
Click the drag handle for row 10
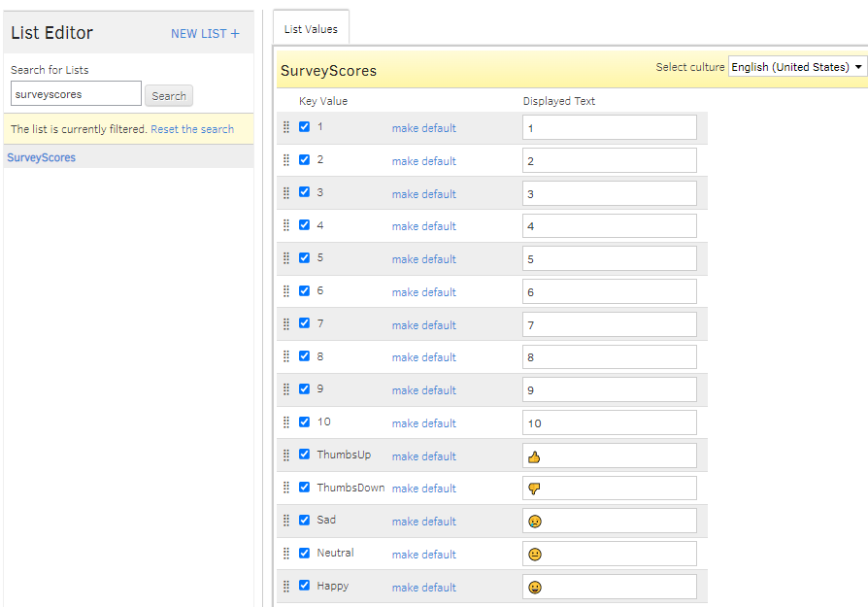click(285, 422)
